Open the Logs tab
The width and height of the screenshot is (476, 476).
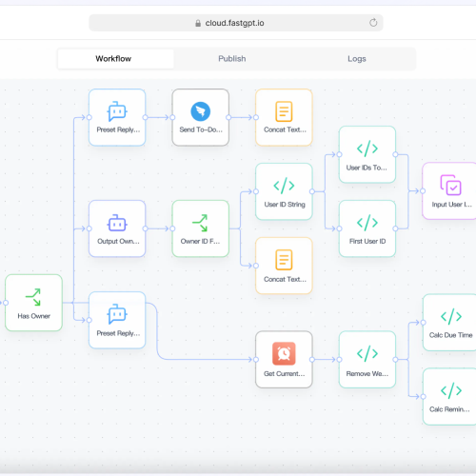357,59
